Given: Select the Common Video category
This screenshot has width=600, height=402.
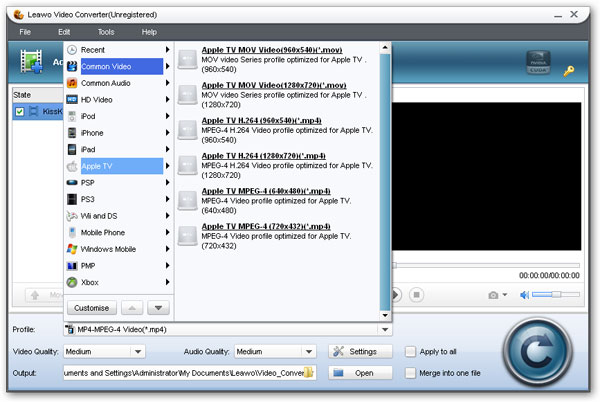Looking at the screenshot, I should point(122,67).
